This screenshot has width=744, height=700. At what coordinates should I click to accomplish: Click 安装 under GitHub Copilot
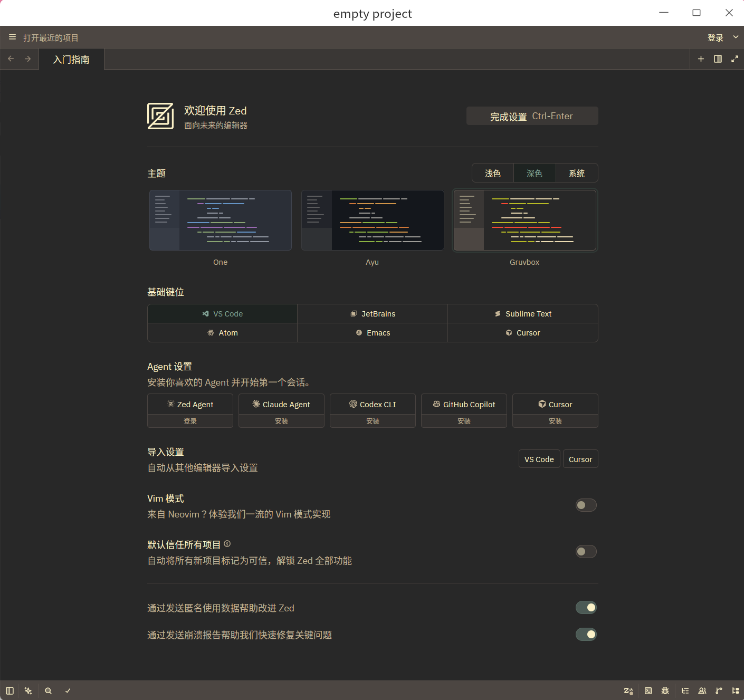[x=464, y=421]
